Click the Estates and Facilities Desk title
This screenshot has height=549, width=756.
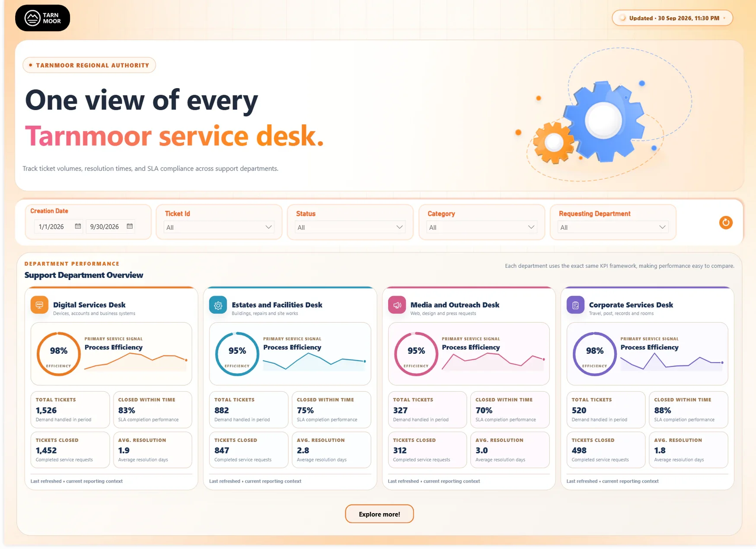277,305
